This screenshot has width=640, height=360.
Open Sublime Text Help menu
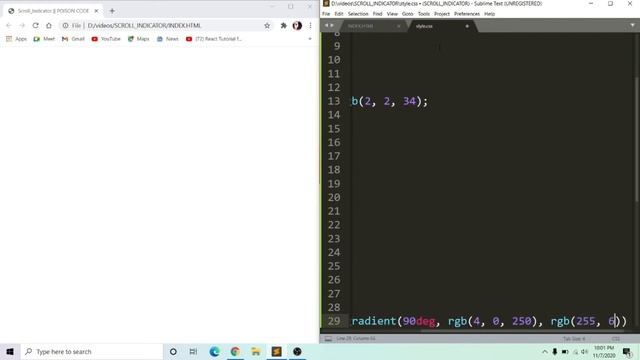[x=489, y=14]
